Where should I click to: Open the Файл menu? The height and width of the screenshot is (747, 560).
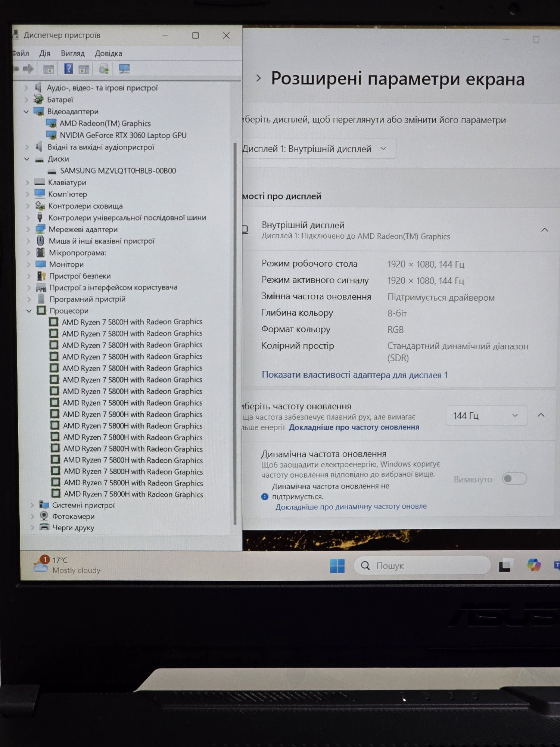pyautogui.click(x=20, y=53)
